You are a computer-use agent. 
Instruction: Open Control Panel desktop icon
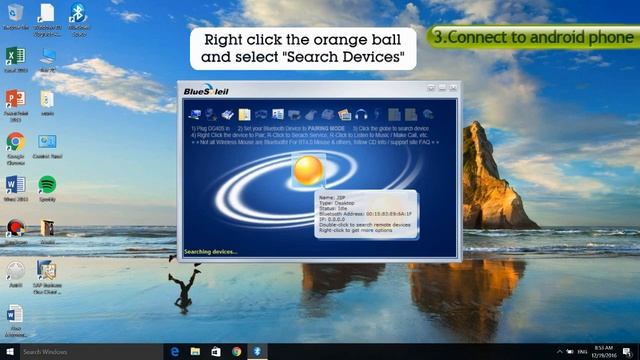[47, 146]
